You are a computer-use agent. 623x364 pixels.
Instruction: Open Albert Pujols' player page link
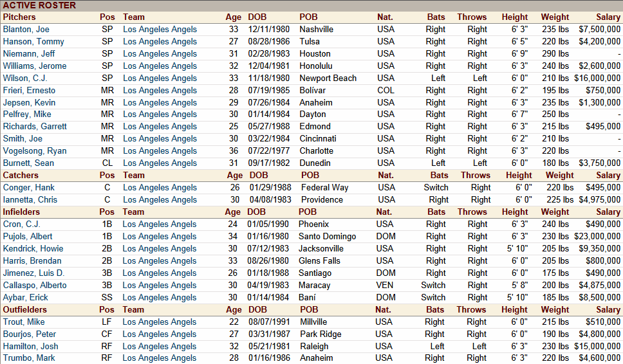tap(28, 236)
